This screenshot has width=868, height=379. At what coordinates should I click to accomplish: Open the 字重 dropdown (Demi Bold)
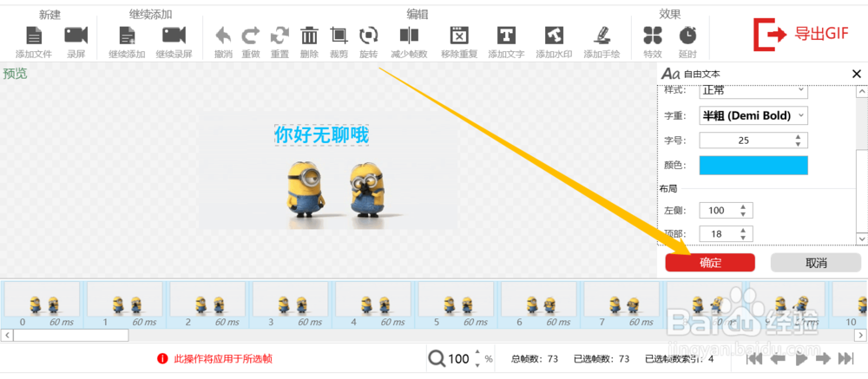click(x=753, y=115)
